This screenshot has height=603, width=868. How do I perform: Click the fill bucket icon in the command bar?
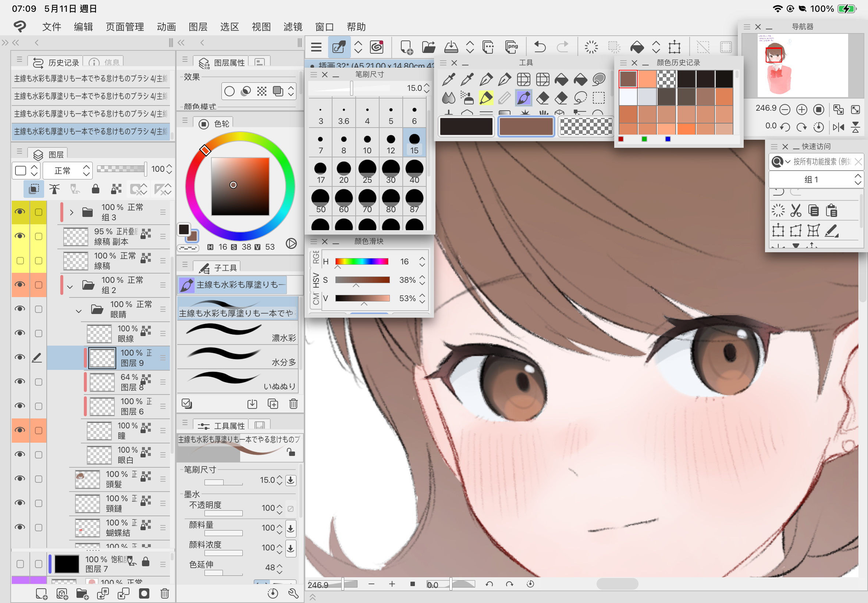point(637,47)
